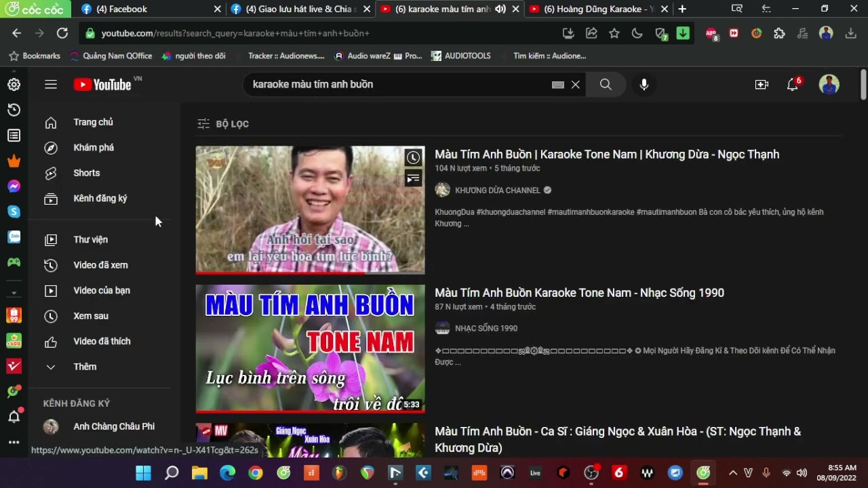Open Skype in the Cốc Cốc sidebar

[x=14, y=211]
